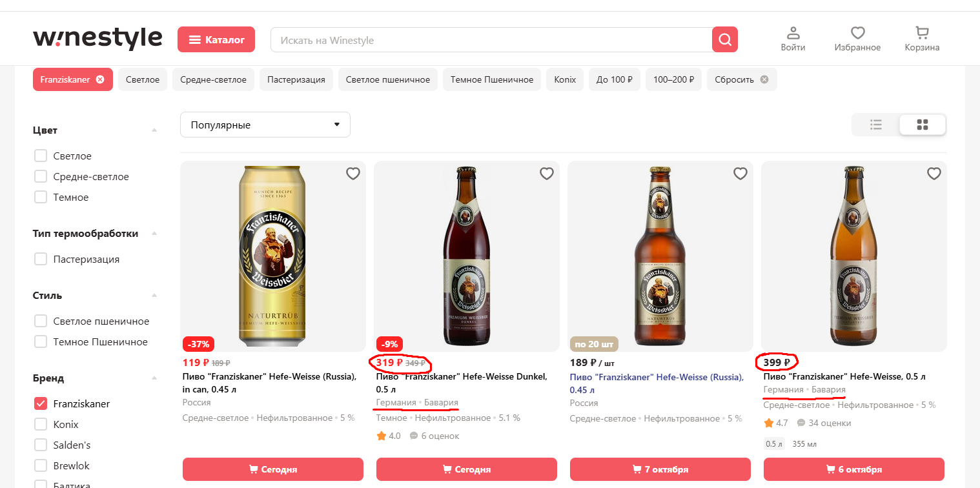Image resolution: width=980 pixels, height=488 pixels.
Task: Open the Hefe-Weisse (Russia), 0.45 л product title
Action: point(657,383)
